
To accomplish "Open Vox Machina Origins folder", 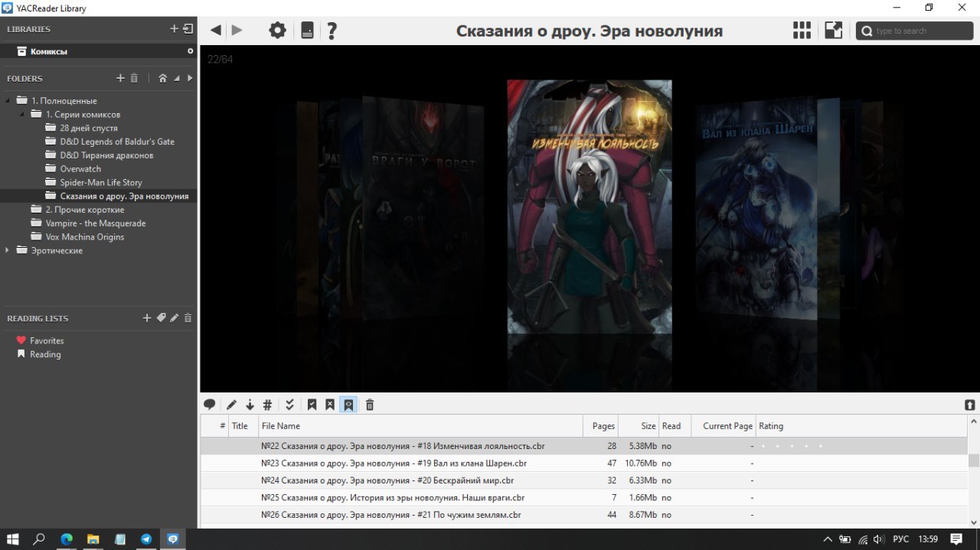I will (84, 236).
